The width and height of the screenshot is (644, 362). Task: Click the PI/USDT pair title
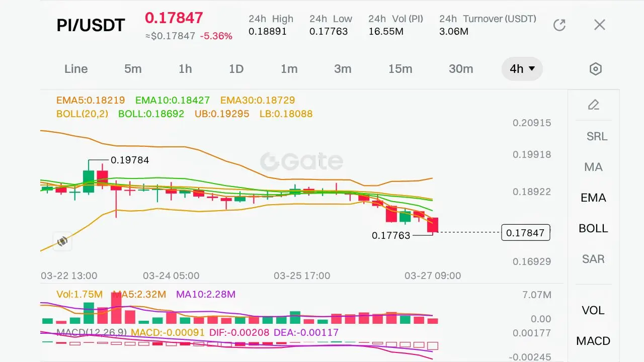coord(91,25)
